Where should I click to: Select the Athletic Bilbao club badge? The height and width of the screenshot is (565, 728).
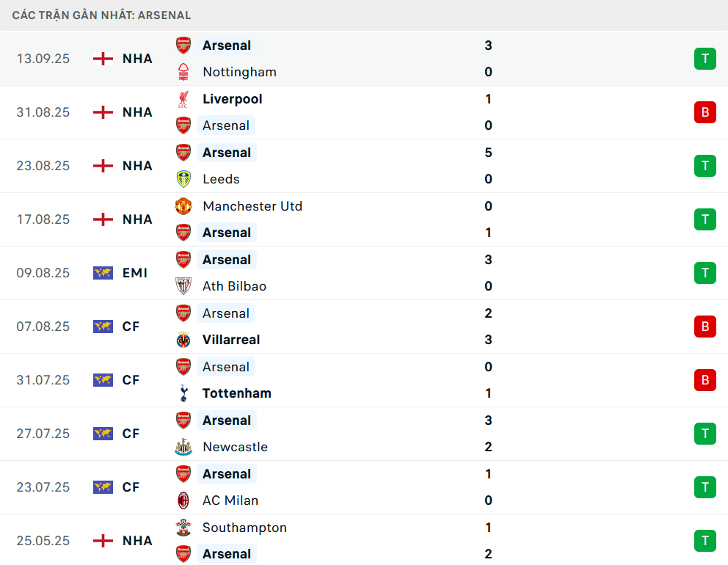coord(183,286)
